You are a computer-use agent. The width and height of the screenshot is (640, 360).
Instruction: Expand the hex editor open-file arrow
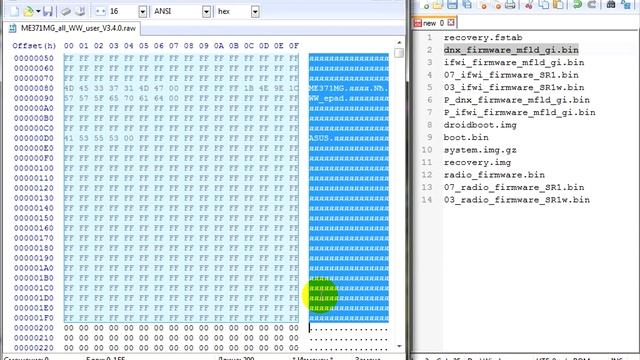pyautogui.click(x=38, y=11)
